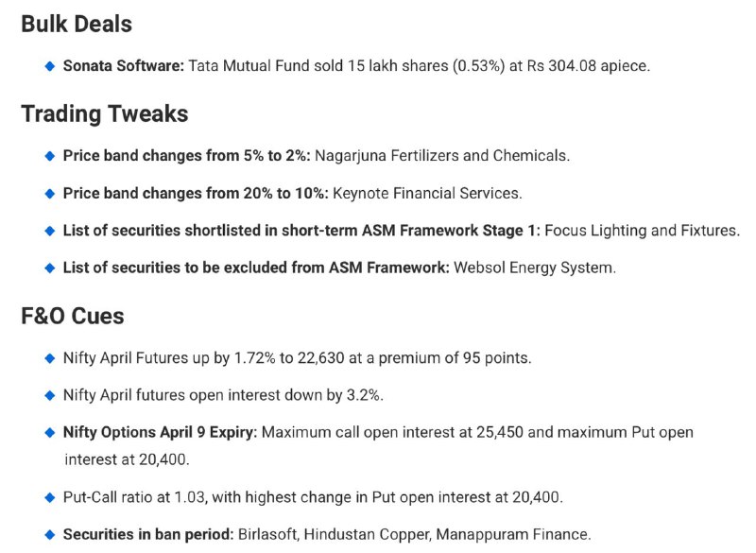Click the diamond bullet beside open interest down line
The height and width of the screenshot is (553, 756).
click(50, 396)
